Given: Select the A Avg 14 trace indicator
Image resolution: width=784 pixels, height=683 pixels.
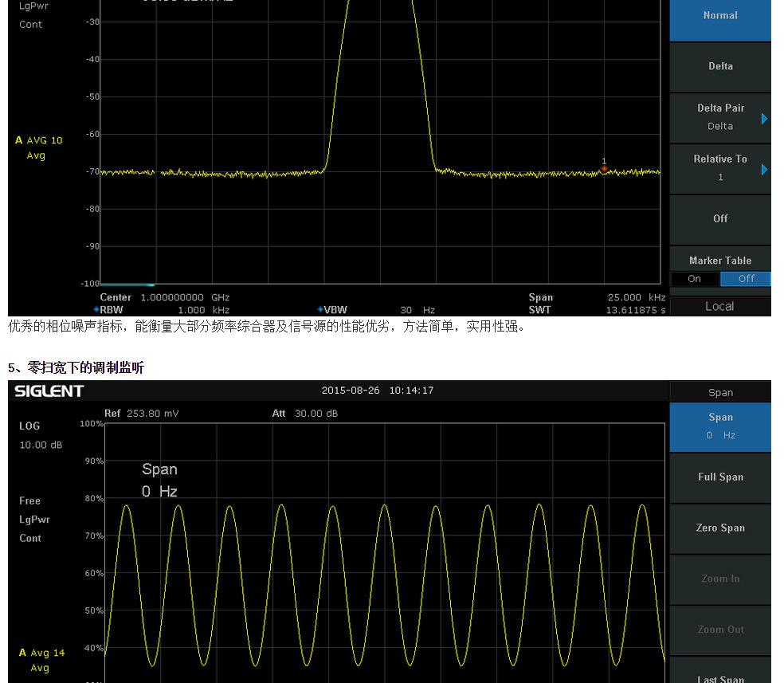Looking at the screenshot, I should pos(41,653).
